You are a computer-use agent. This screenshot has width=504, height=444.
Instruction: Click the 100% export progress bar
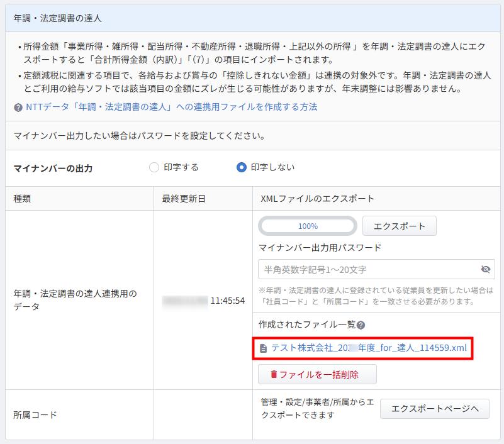pyautogui.click(x=308, y=226)
